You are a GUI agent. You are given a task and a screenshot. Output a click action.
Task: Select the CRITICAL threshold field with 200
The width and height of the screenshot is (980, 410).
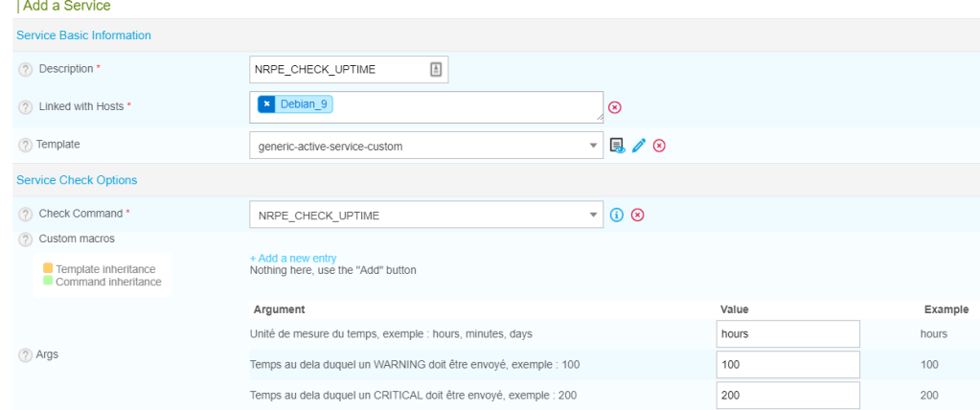pyautogui.click(x=787, y=396)
